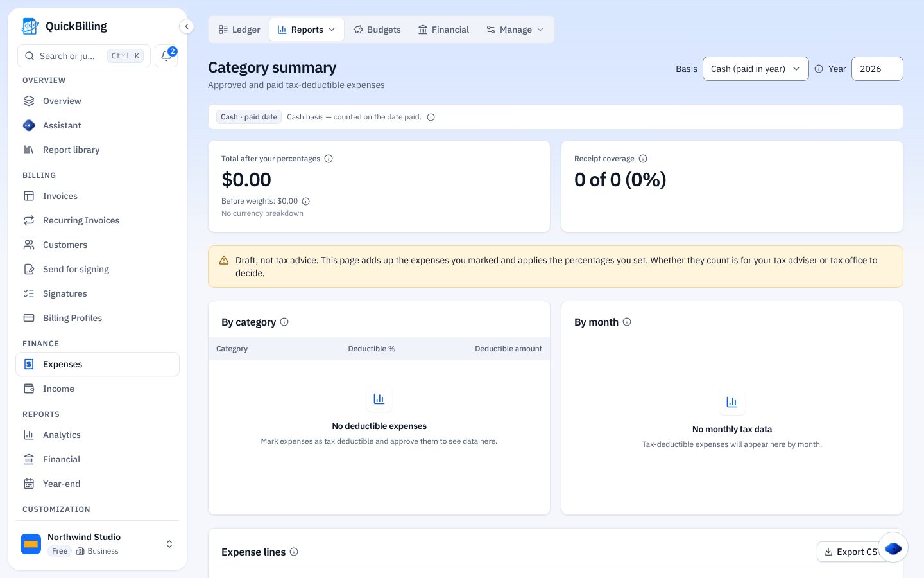Click the Search or jump field
Image resolution: width=924 pixels, height=578 pixels.
(84, 56)
